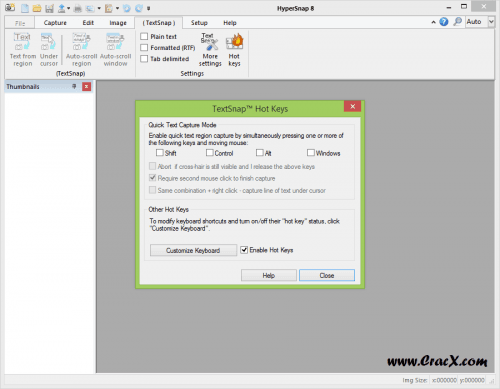Click the Undo arrow icon
Screen dimensions: 500x389
pos(127,8)
